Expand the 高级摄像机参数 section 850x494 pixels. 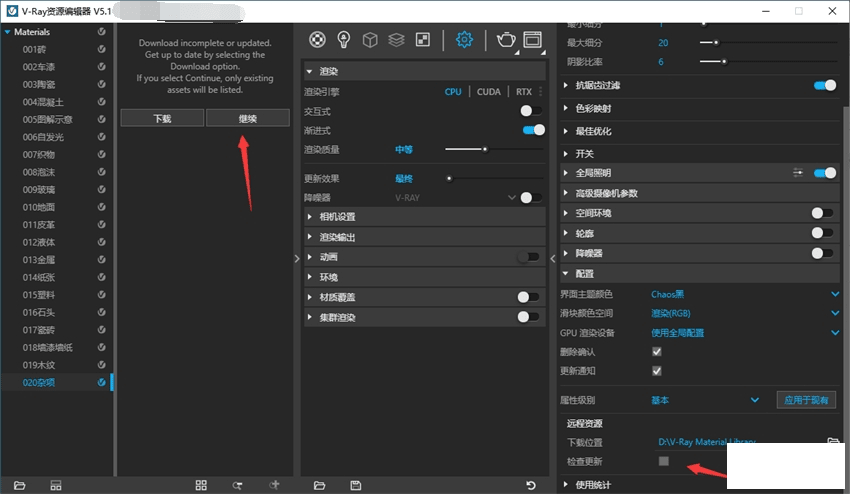700,193
